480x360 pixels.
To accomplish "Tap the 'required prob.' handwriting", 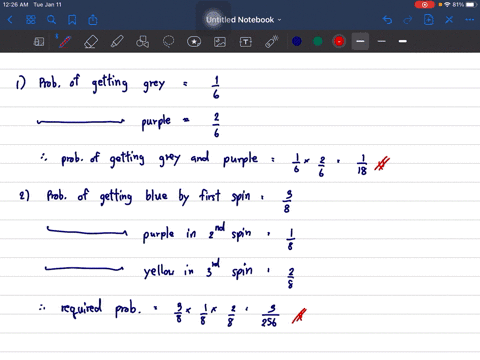I will pos(101,309).
